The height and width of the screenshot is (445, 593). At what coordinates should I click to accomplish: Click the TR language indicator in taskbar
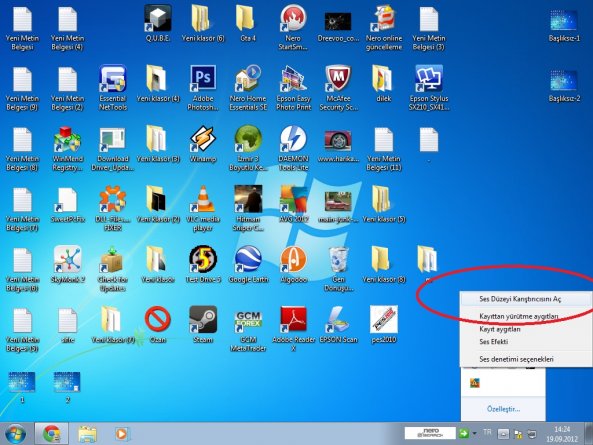(x=487, y=432)
